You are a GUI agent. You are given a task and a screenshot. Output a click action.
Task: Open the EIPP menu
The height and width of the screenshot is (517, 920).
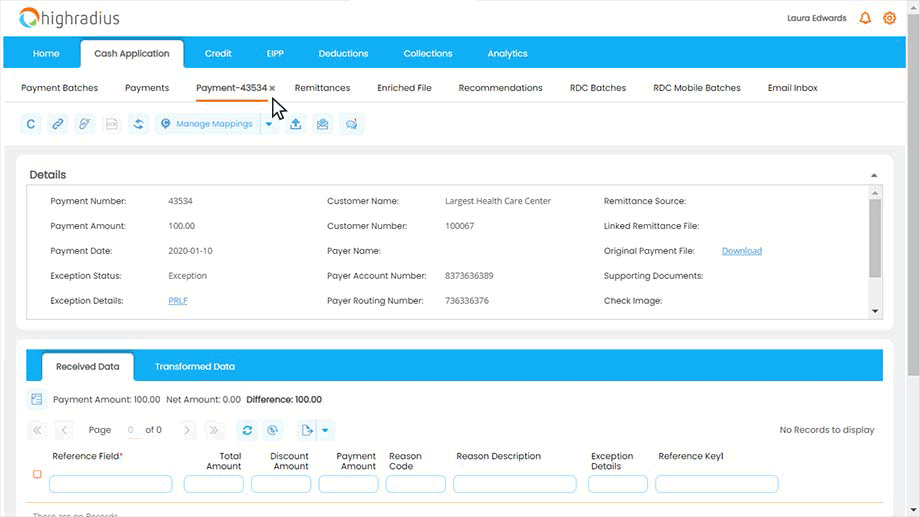[275, 53]
